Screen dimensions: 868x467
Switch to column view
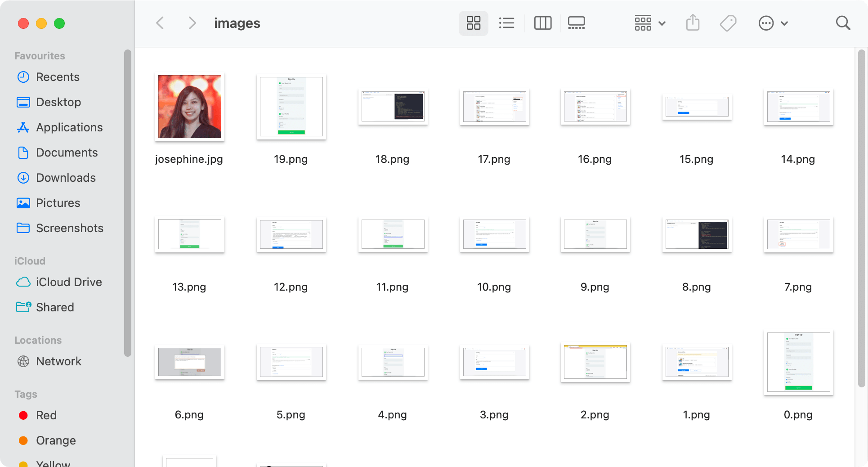542,23
